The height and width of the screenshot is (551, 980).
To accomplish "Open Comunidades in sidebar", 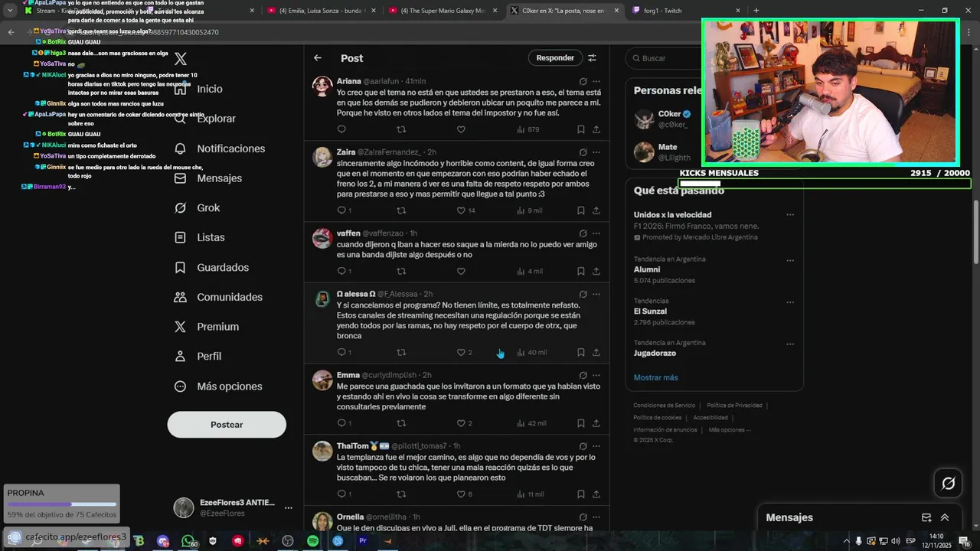I will point(218,297).
